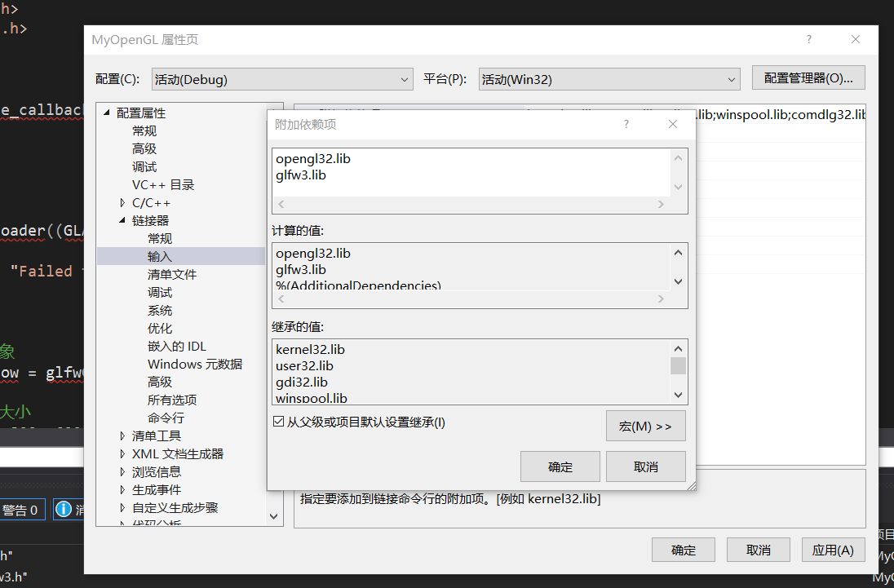
Task: Select kernel32.lib in 继承的值 list
Action: point(310,349)
